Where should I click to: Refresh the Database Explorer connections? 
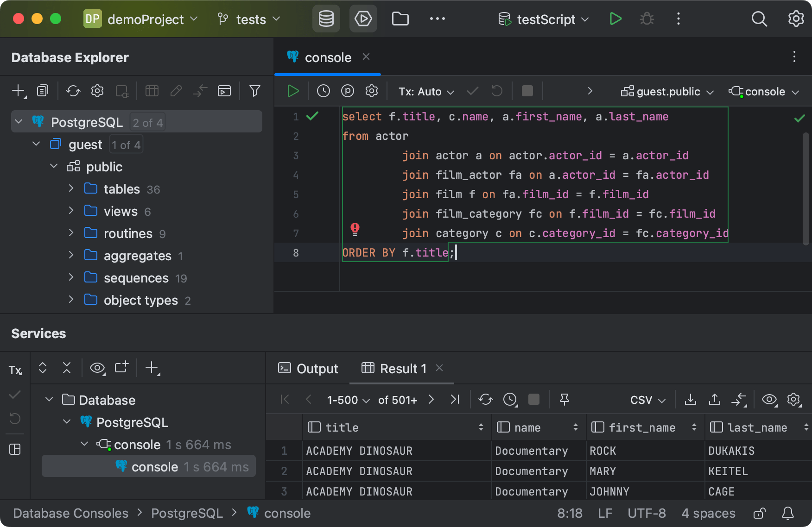tap(73, 91)
